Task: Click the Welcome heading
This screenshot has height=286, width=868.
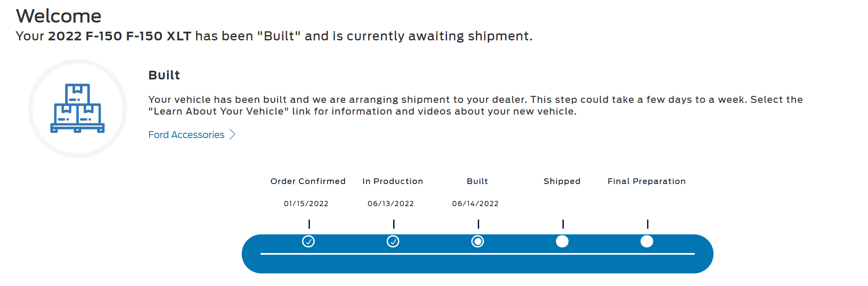Action: (59, 16)
